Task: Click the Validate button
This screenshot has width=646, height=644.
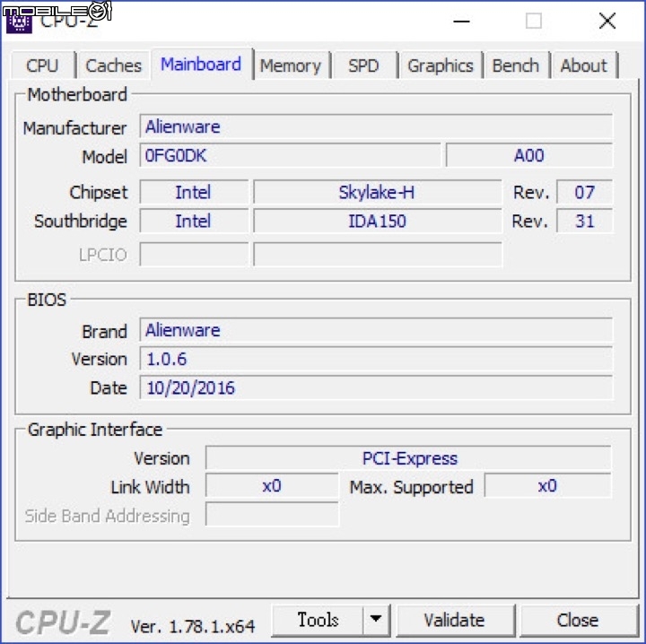Action: tap(455, 620)
